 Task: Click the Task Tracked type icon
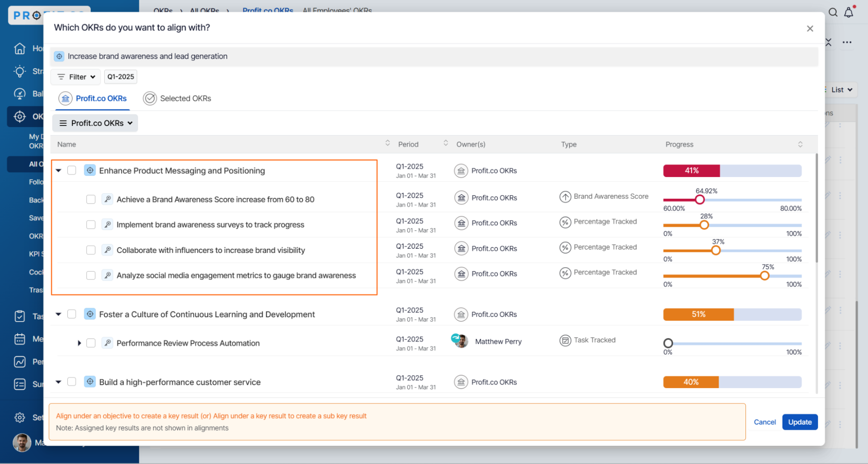564,340
